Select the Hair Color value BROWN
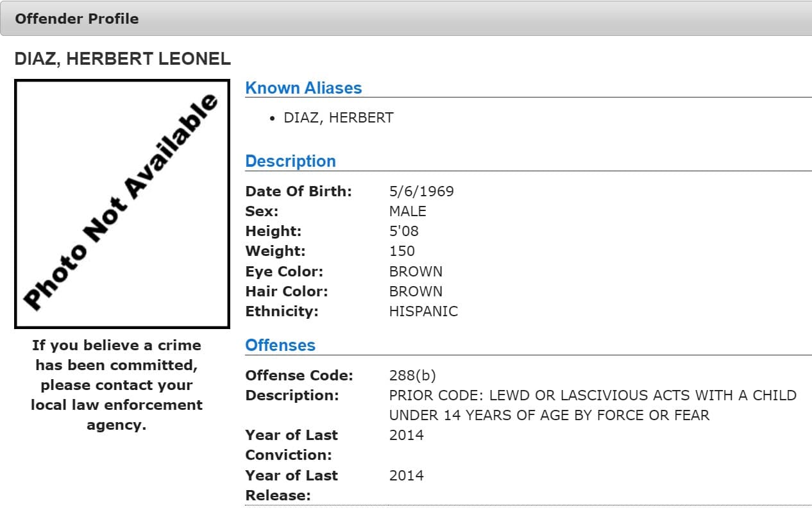Image resolution: width=812 pixels, height=526 pixels. click(x=416, y=291)
